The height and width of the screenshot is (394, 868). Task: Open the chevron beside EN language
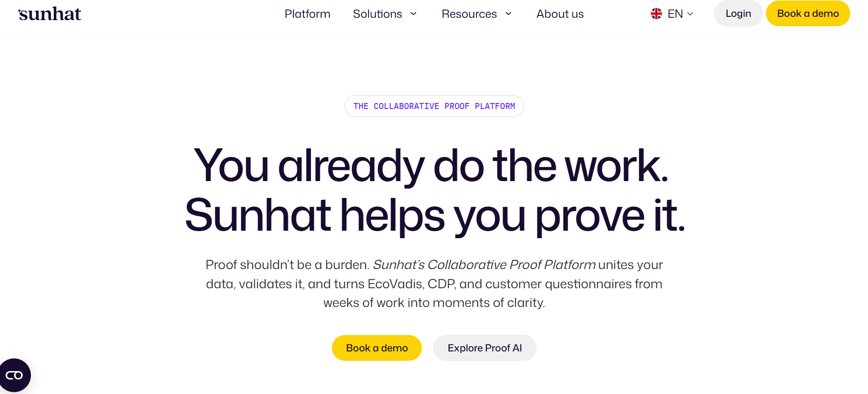[x=690, y=14]
